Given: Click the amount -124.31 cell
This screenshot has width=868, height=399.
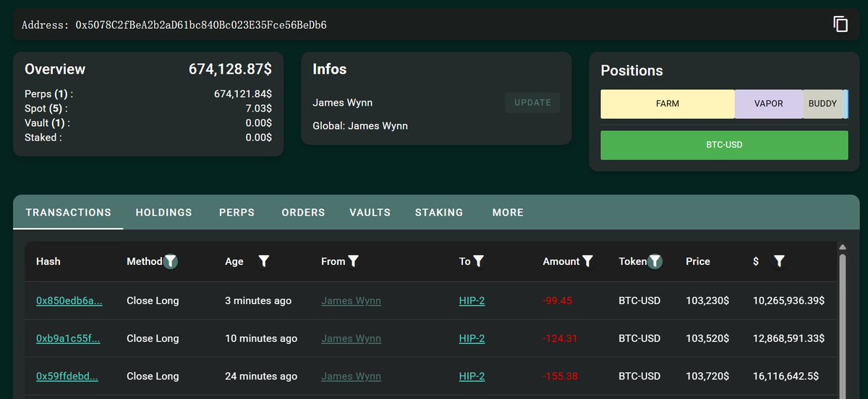Looking at the screenshot, I should pyautogui.click(x=560, y=338).
